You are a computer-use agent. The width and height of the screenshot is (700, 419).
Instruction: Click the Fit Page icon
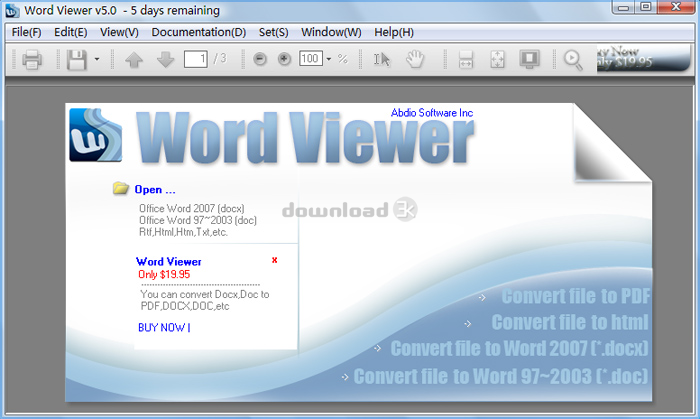click(497, 59)
